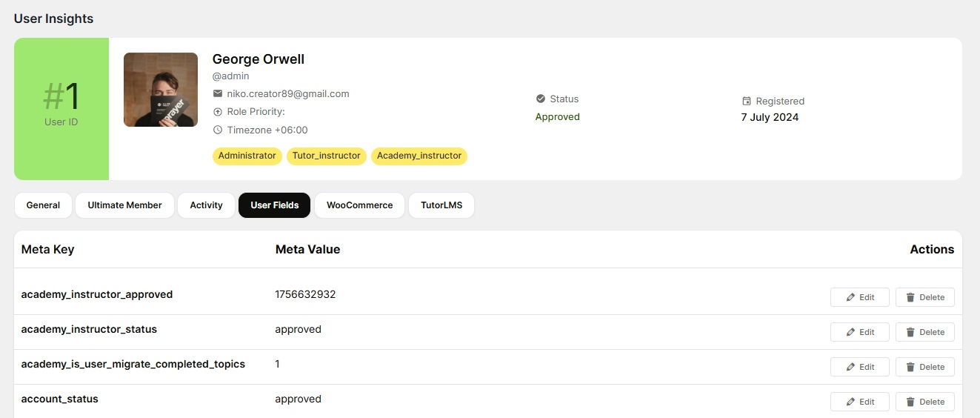Open the TutorLMS tab
980x418 pixels.
pyautogui.click(x=441, y=205)
